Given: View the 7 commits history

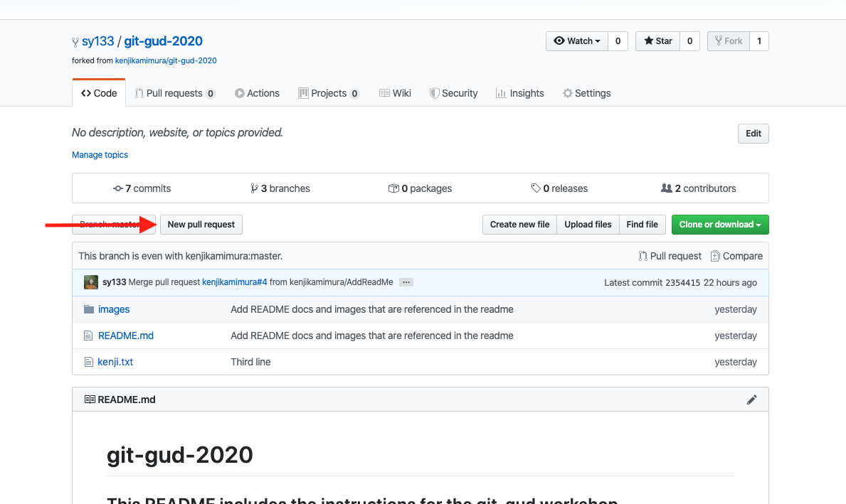Looking at the screenshot, I should 142,188.
